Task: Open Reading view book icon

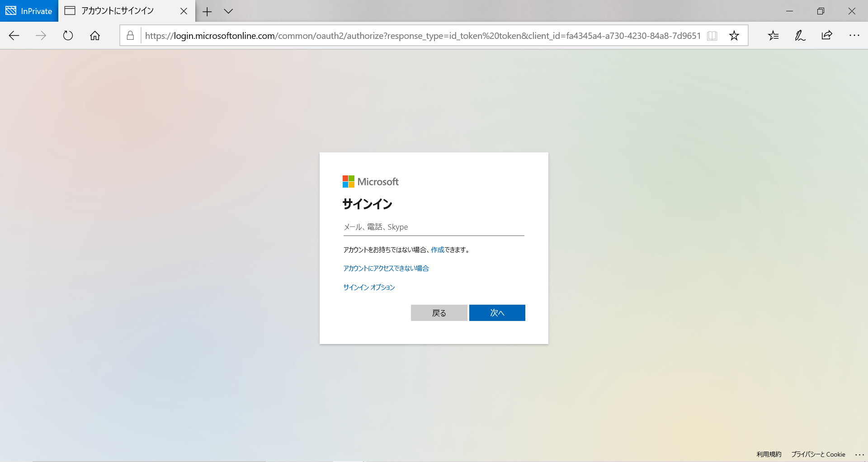Action: (712, 36)
